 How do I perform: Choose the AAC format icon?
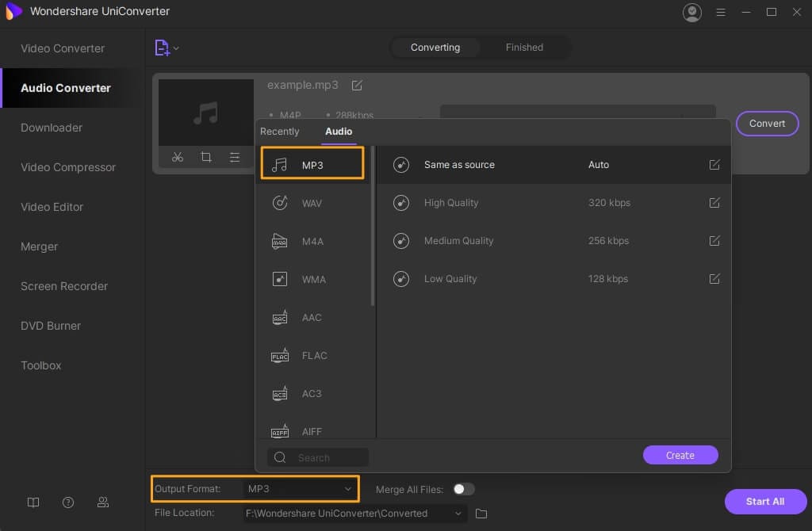280,317
